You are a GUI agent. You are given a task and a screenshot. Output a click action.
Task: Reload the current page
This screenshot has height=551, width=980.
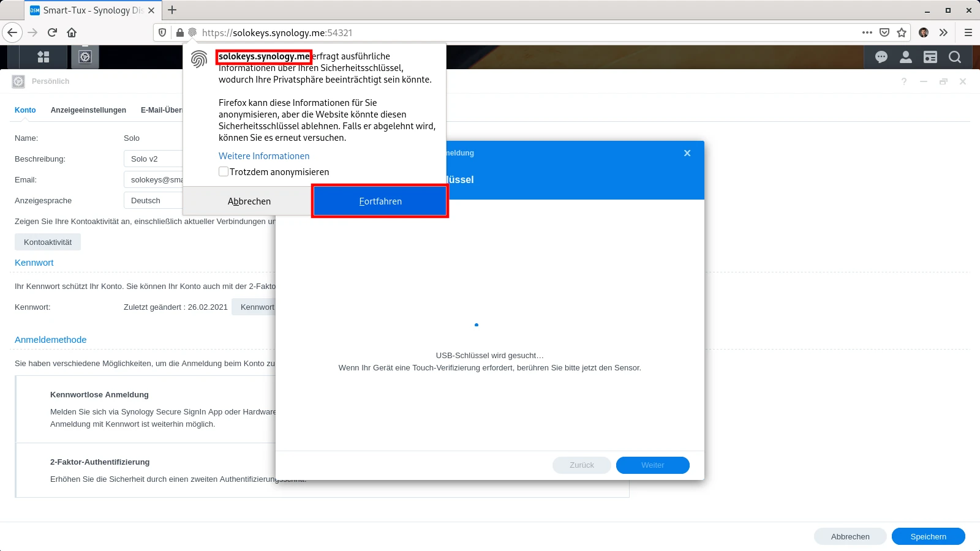53,32
